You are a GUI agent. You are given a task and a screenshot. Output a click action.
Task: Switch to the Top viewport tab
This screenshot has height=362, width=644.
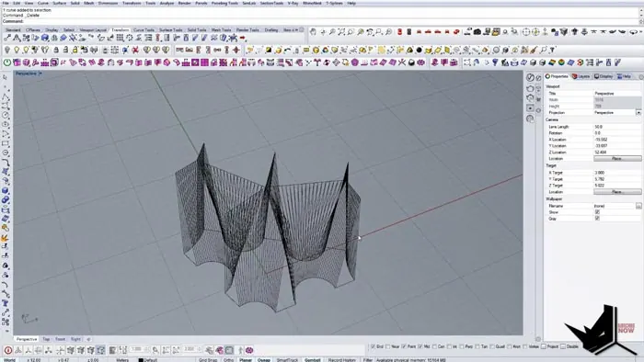click(46, 339)
